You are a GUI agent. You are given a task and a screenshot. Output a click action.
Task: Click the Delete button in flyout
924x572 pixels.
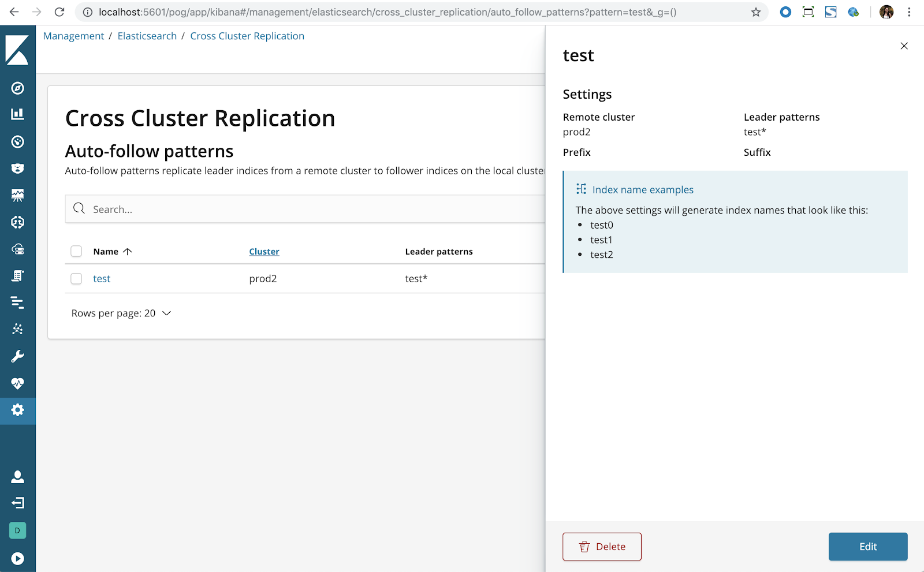click(x=602, y=547)
